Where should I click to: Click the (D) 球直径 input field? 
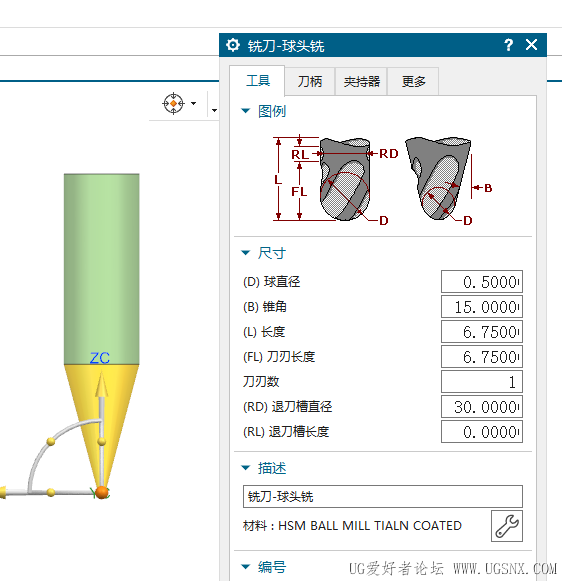[x=482, y=282]
